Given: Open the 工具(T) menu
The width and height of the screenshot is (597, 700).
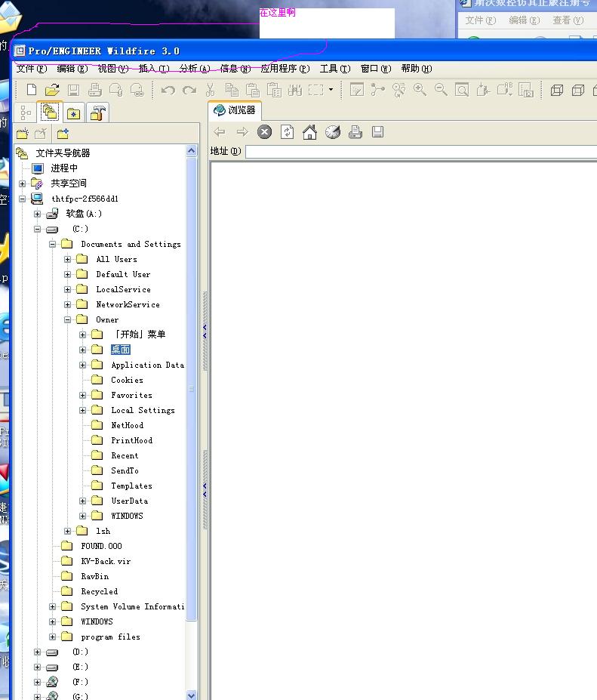Looking at the screenshot, I should (x=335, y=69).
